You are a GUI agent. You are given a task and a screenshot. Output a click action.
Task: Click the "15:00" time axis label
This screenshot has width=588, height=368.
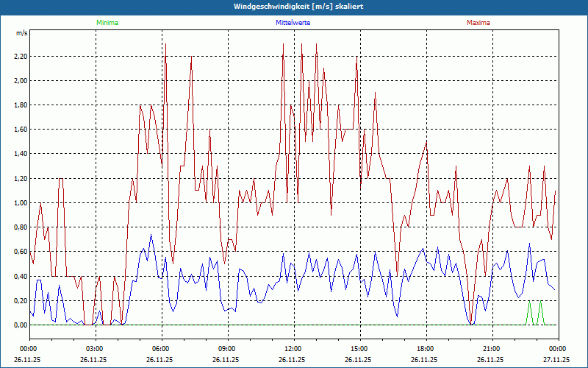[x=359, y=349]
